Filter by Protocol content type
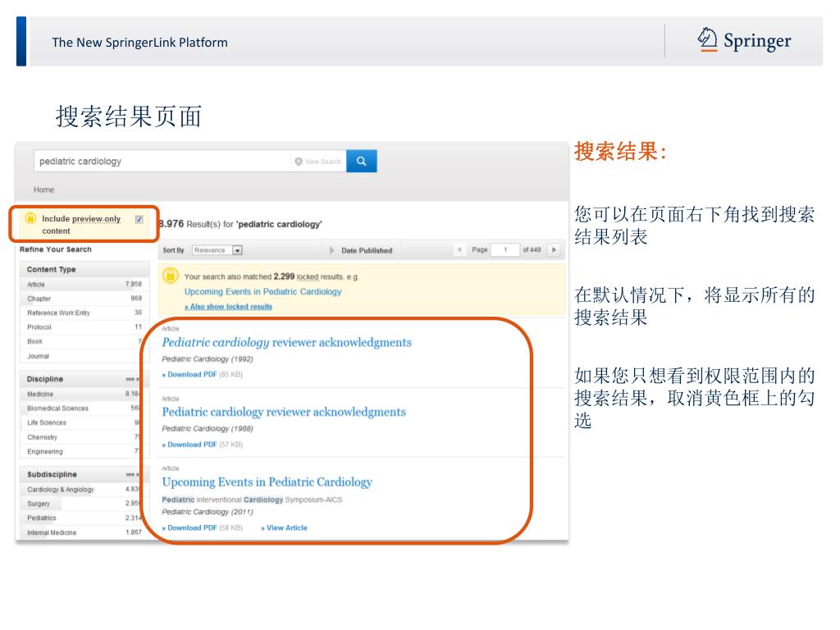Viewport: 840px width, 630px height. 84,326
